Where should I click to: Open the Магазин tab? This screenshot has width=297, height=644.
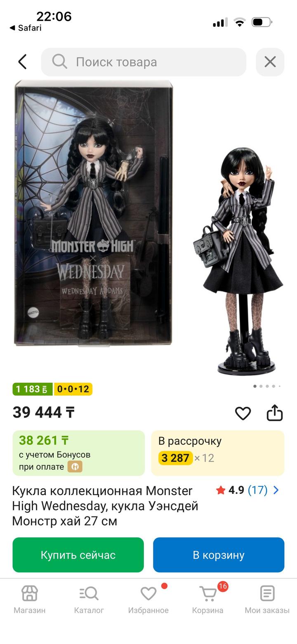coord(30,600)
